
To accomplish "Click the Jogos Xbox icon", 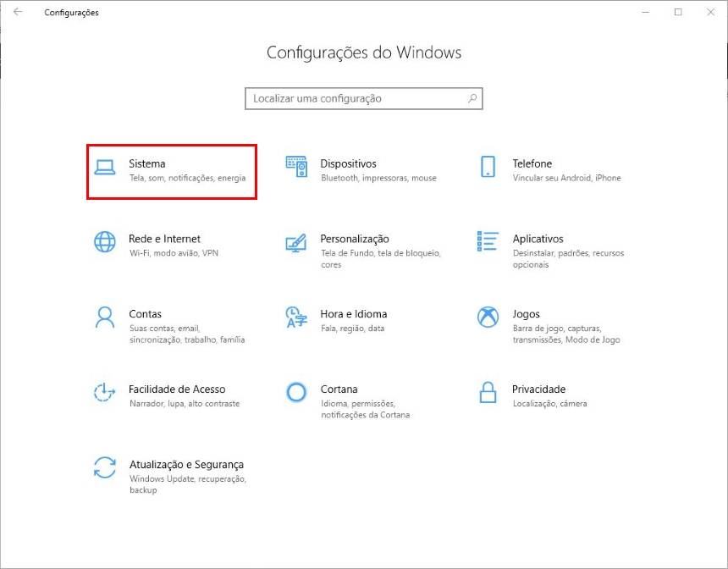I will [x=488, y=317].
